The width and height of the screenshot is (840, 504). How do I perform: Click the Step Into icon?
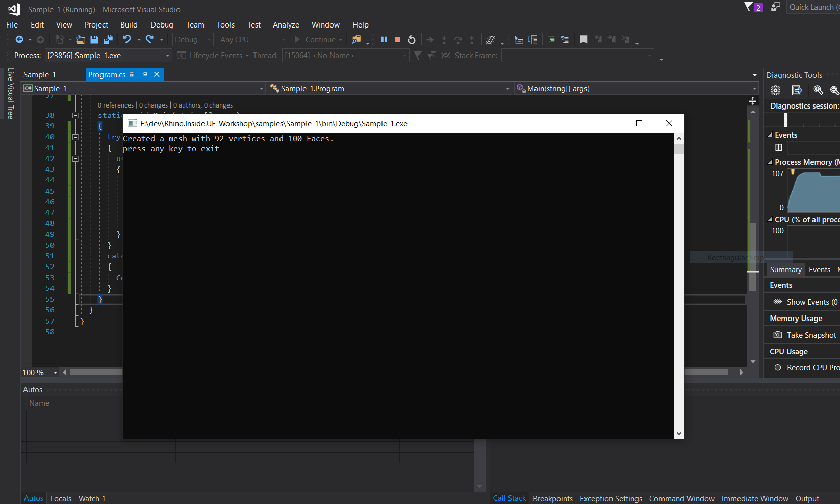tap(444, 40)
